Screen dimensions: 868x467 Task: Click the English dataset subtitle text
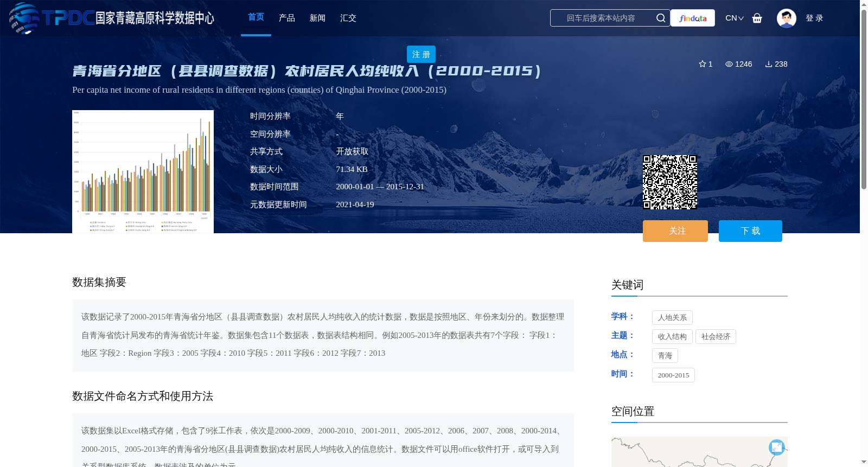(259, 89)
